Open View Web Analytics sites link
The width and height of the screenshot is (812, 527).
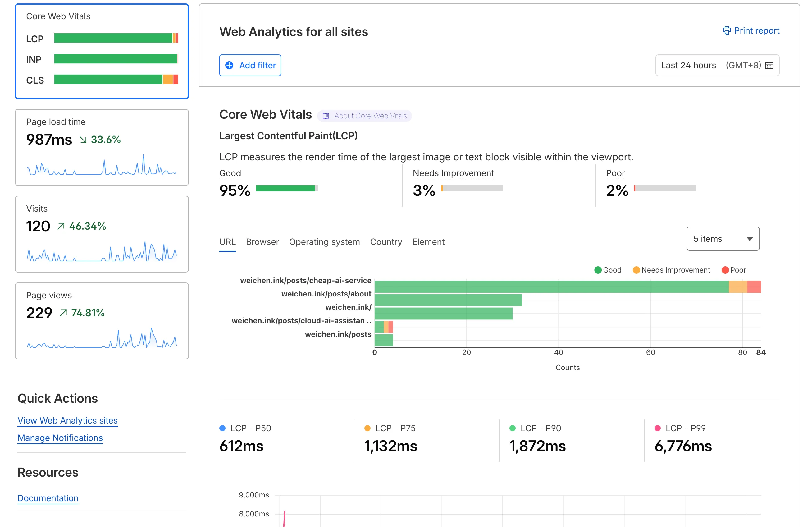[67, 420]
